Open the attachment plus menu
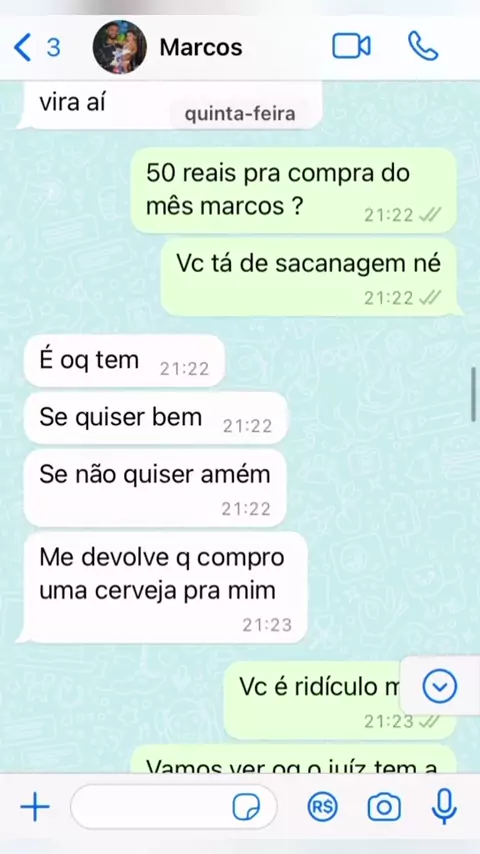 click(x=35, y=807)
